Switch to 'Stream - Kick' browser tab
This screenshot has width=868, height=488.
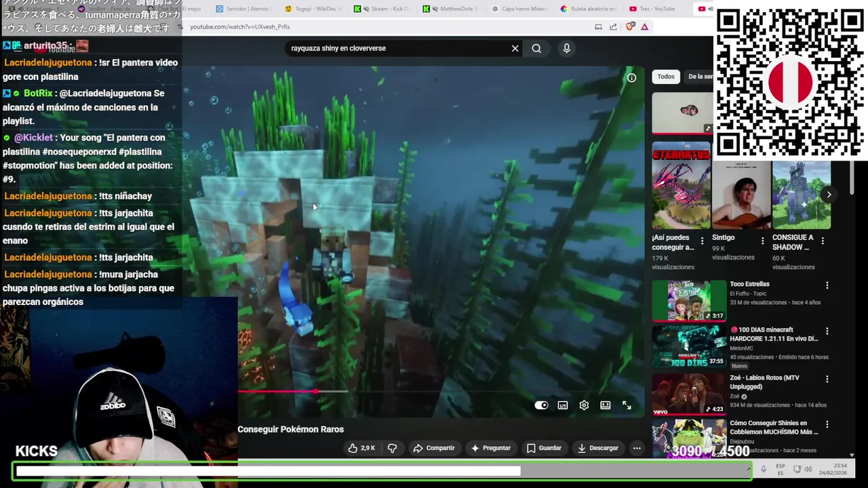click(x=382, y=9)
